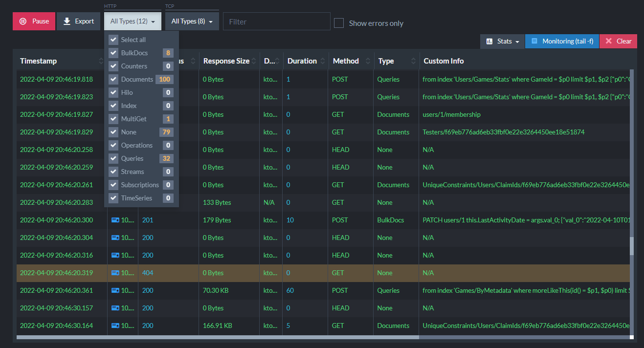Uncheck the TimeSeries type checkbox
The image size is (644, 348).
(x=113, y=198)
